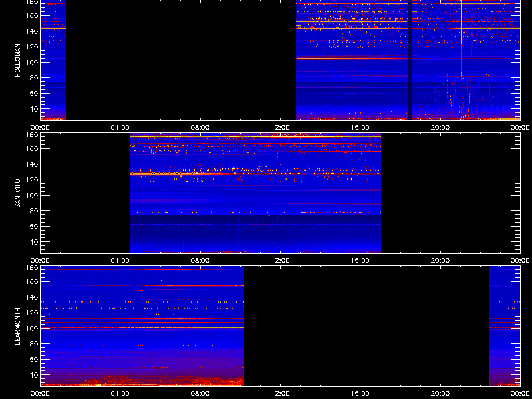Click 20:00 under the Learmonth panel
Screen dimensions: 532x399
(x=440, y=394)
